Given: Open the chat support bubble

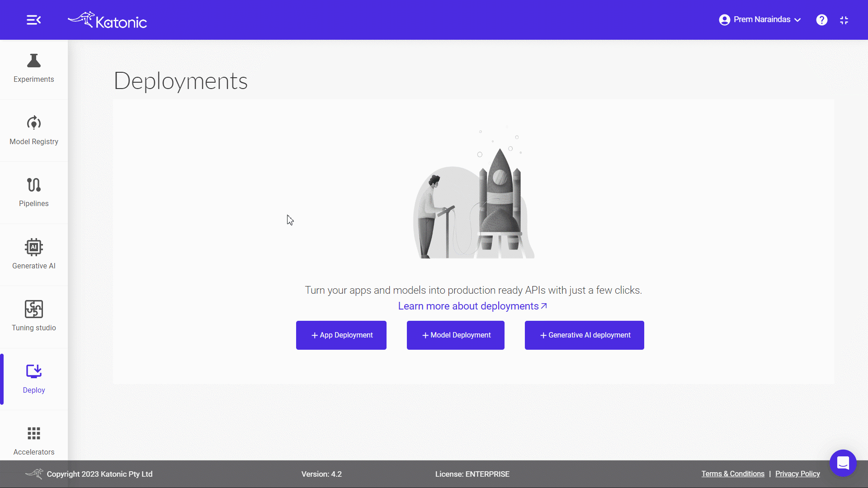Looking at the screenshot, I should pyautogui.click(x=843, y=463).
